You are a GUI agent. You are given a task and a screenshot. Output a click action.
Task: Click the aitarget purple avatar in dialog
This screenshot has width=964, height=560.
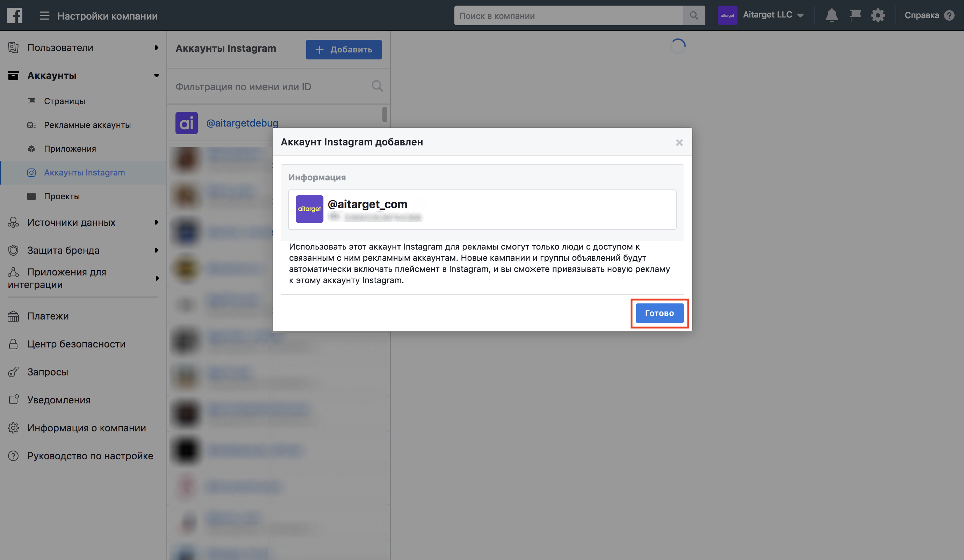(309, 209)
